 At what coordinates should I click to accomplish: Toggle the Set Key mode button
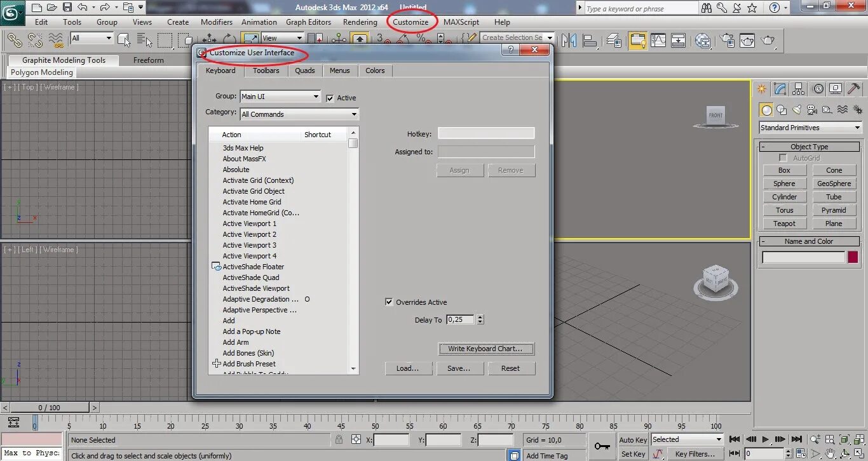[x=633, y=454]
